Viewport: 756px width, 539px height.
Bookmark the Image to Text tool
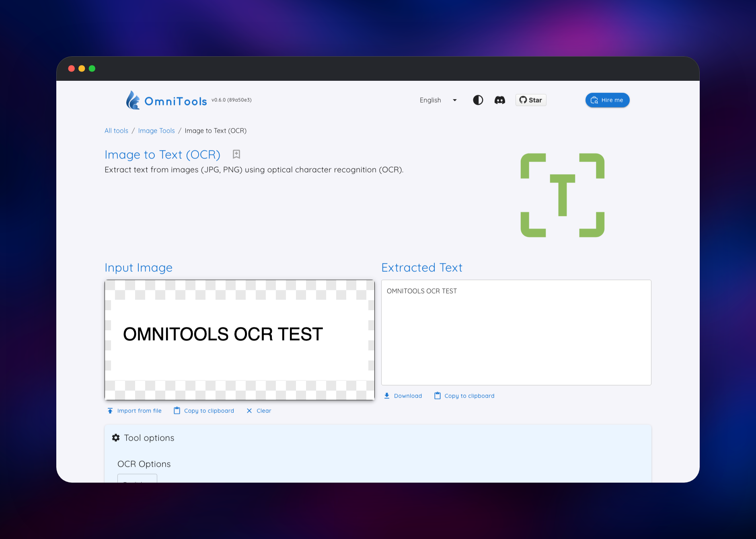(x=236, y=154)
